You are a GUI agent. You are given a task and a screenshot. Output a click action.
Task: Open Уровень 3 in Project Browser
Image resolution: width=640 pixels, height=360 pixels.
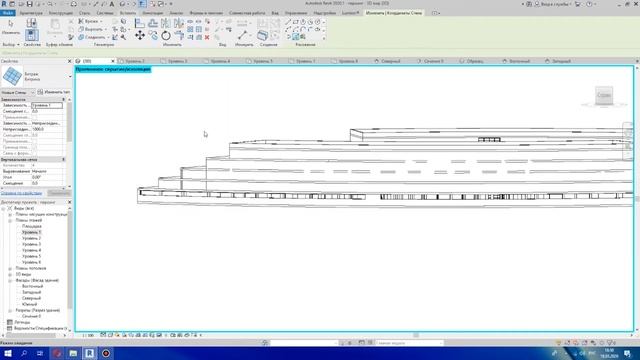31,244
